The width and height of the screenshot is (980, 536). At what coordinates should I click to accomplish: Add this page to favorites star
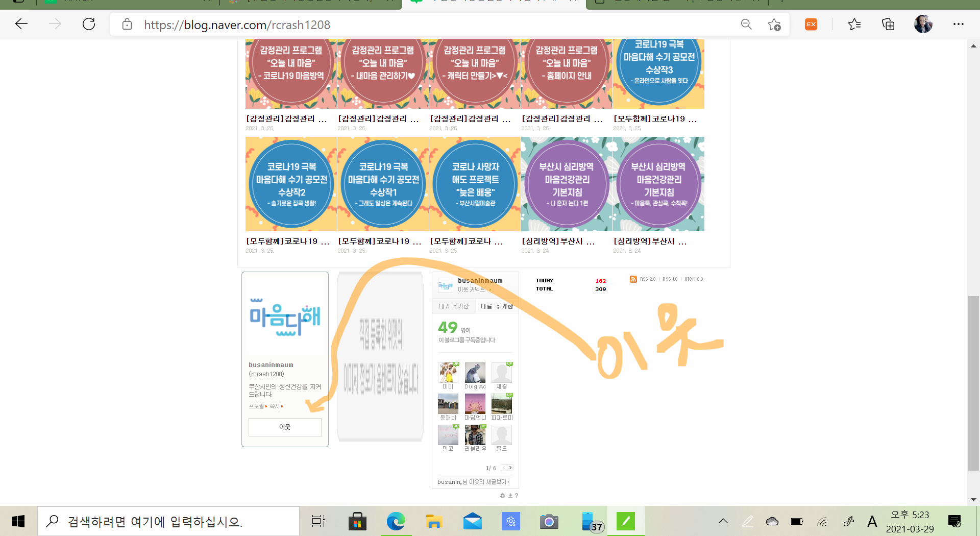pos(774,25)
